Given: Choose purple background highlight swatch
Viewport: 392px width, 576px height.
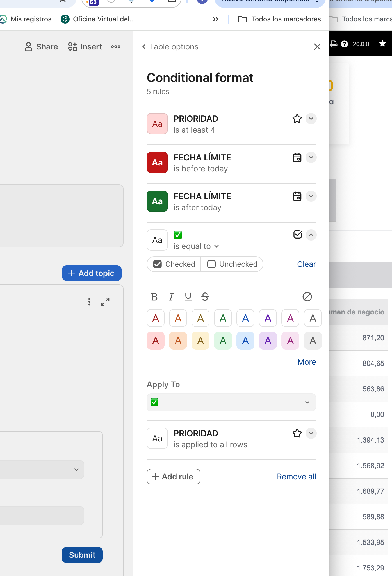Looking at the screenshot, I should pos(268,341).
